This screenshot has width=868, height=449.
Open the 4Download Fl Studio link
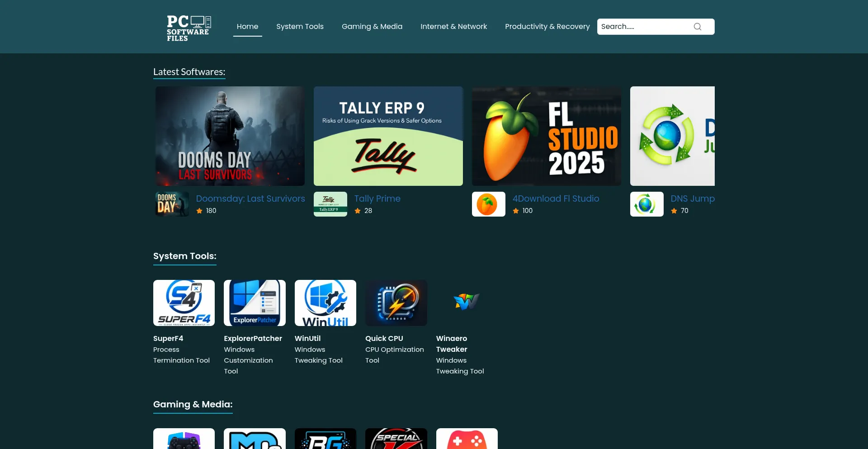(x=556, y=199)
